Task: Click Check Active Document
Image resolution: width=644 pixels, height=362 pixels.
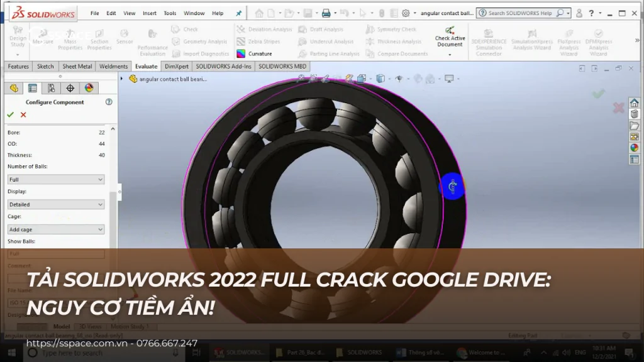Action: (x=450, y=36)
